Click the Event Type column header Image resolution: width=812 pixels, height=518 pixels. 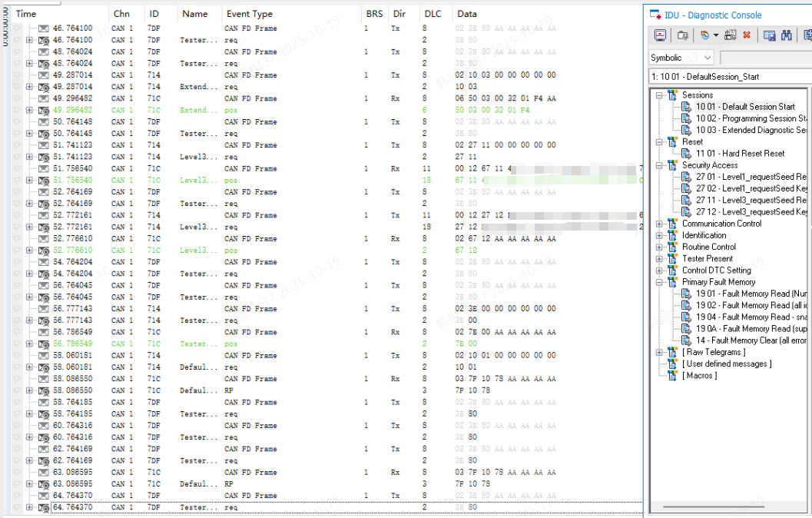(x=249, y=14)
